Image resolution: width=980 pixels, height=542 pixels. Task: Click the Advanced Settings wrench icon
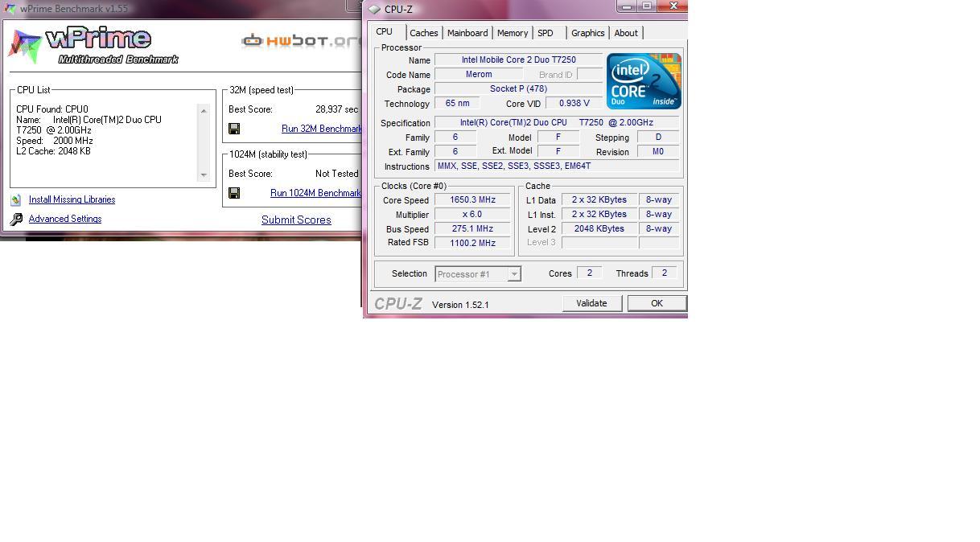click(x=16, y=220)
